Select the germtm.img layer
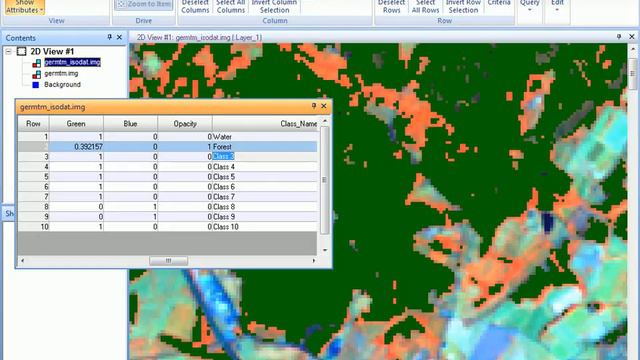The height and width of the screenshot is (360, 640). [61, 73]
